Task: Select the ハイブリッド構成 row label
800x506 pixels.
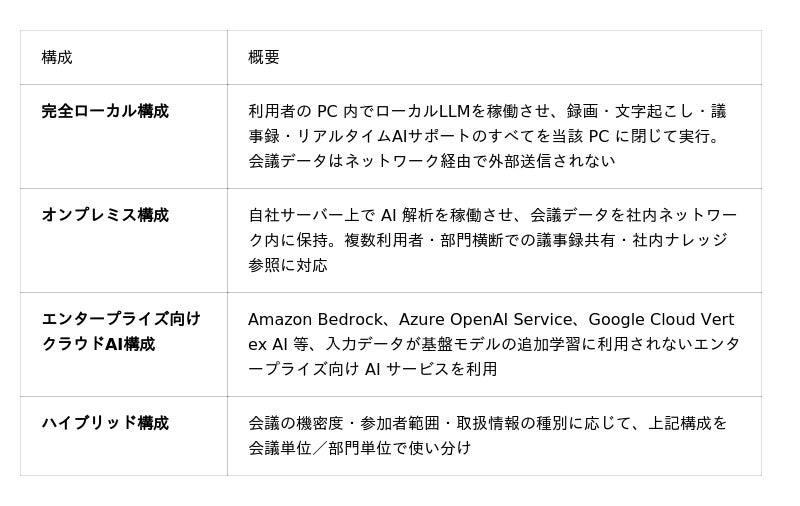Action: (105, 423)
